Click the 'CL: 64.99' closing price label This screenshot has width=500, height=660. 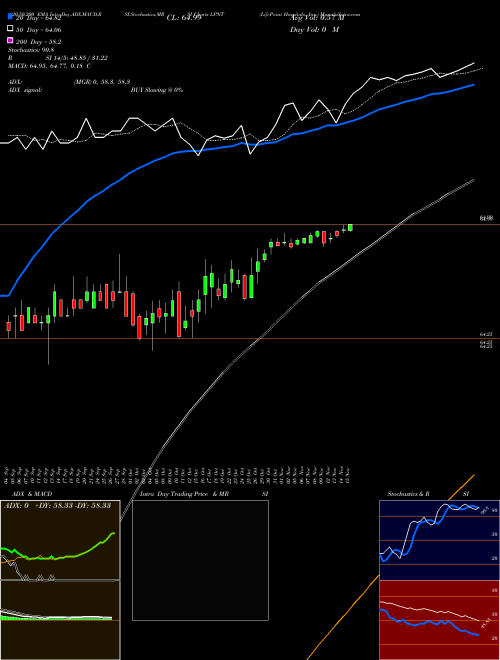[184, 18]
